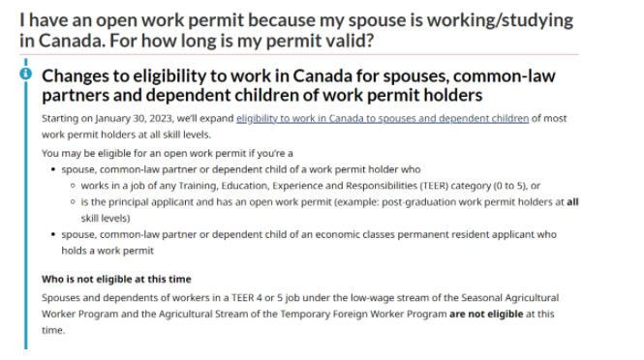This screenshot has height=360, width=644.
Task: Click the open work permit page title
Action: [x=296, y=30]
